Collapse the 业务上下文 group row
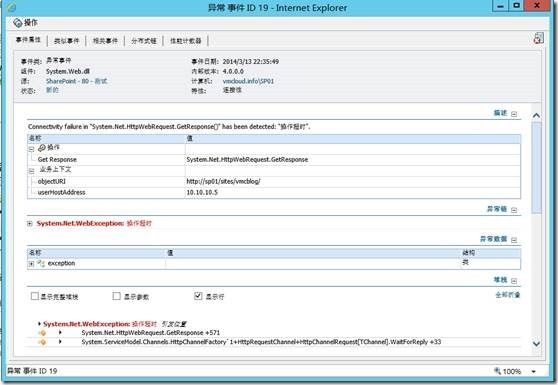 (x=31, y=171)
